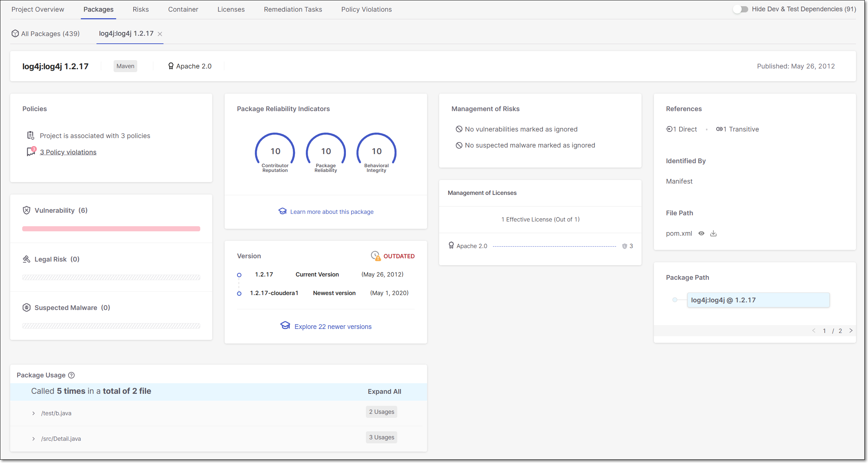Expand the /test/b.java usage row
This screenshot has width=868, height=463.
click(33, 413)
